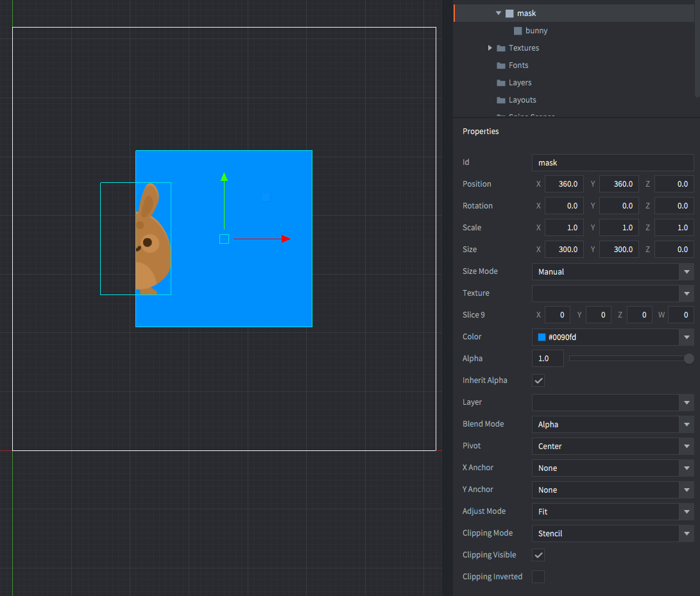Click the Scale X input field

pos(564,228)
